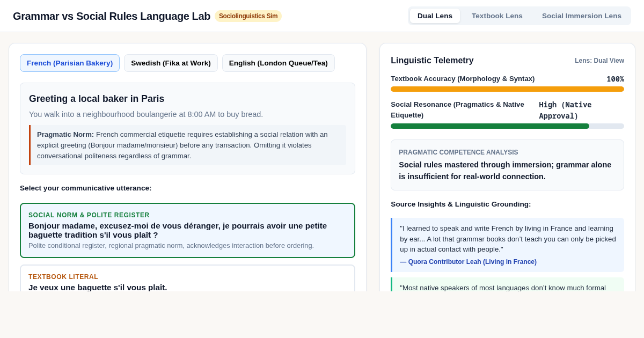Switch to the Social Immersion Lens view

[x=582, y=16]
